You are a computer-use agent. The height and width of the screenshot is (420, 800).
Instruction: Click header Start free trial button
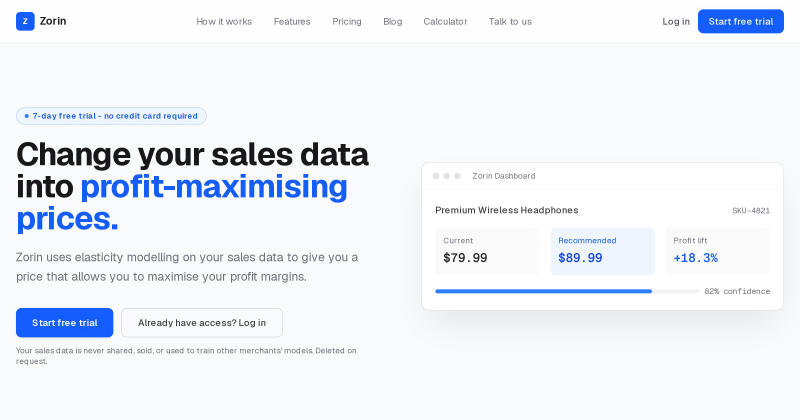(741, 21)
